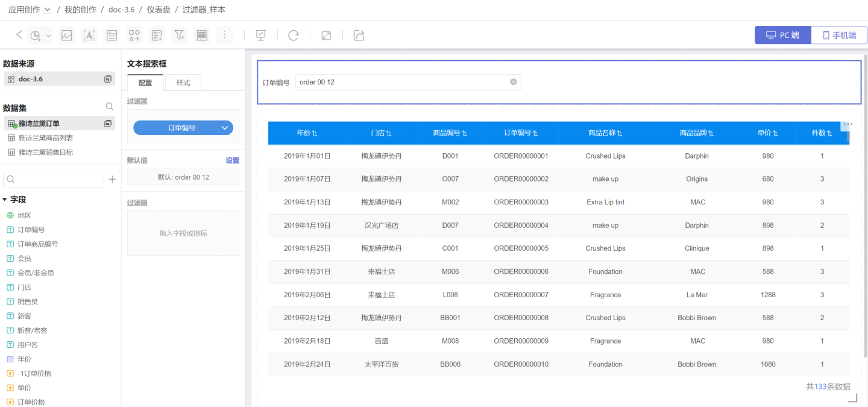Select the 配置 tab
868x407 pixels.
[145, 83]
